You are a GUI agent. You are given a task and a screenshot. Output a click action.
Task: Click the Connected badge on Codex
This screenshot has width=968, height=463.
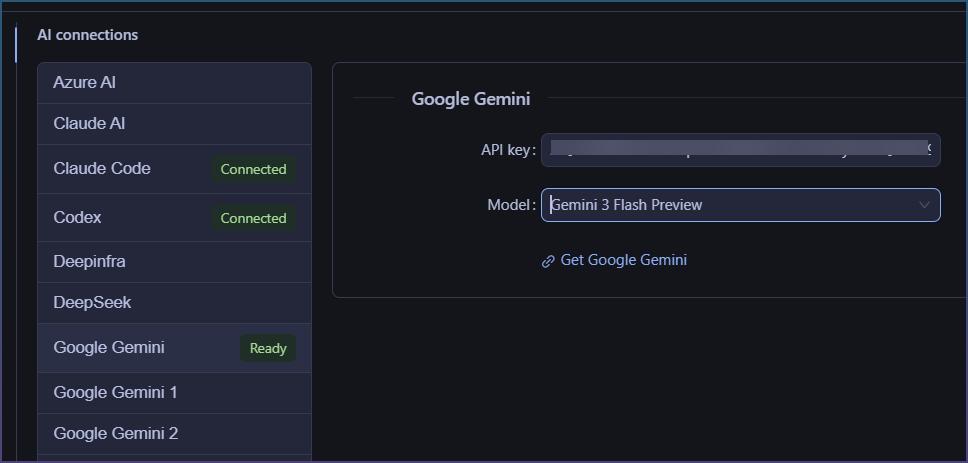pos(253,218)
